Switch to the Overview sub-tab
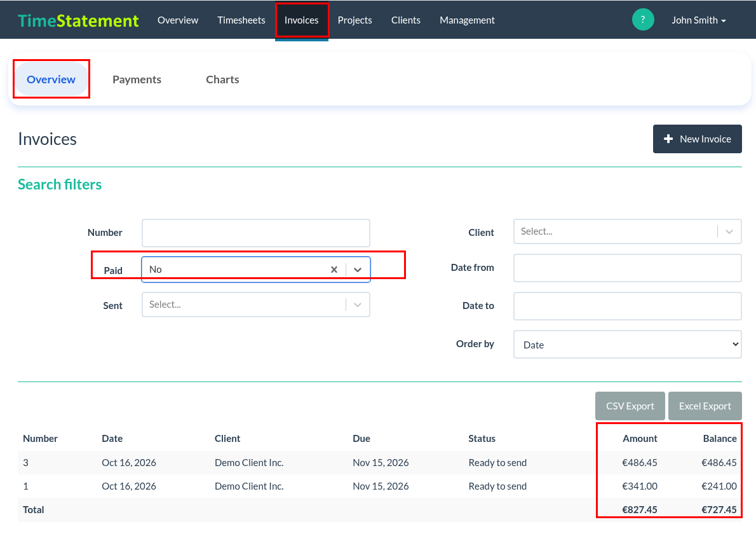 click(51, 79)
